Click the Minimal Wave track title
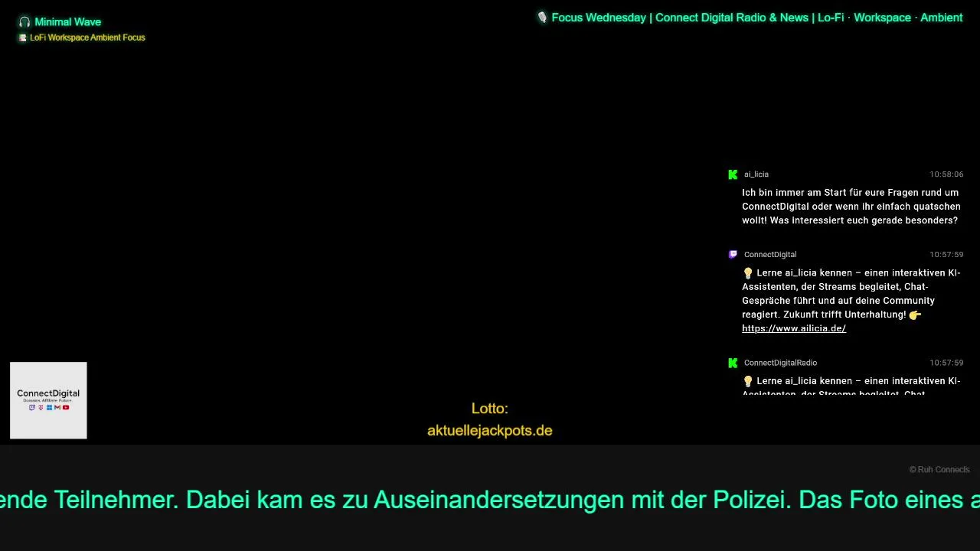 point(67,22)
